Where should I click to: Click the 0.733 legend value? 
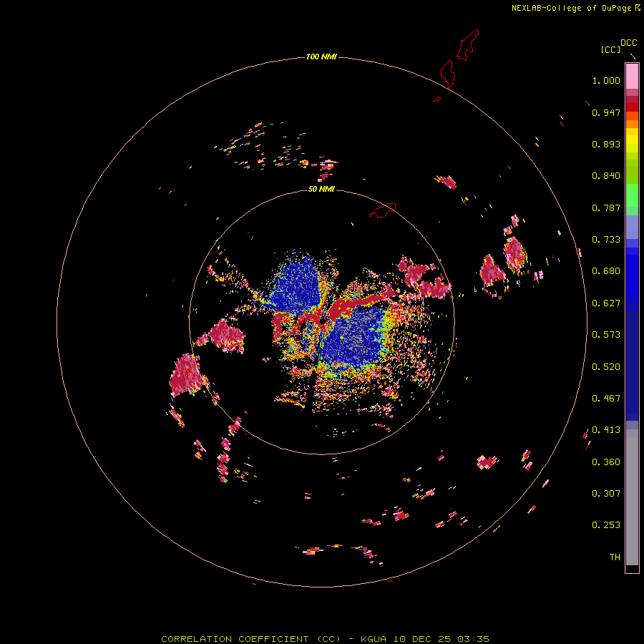[606, 240]
